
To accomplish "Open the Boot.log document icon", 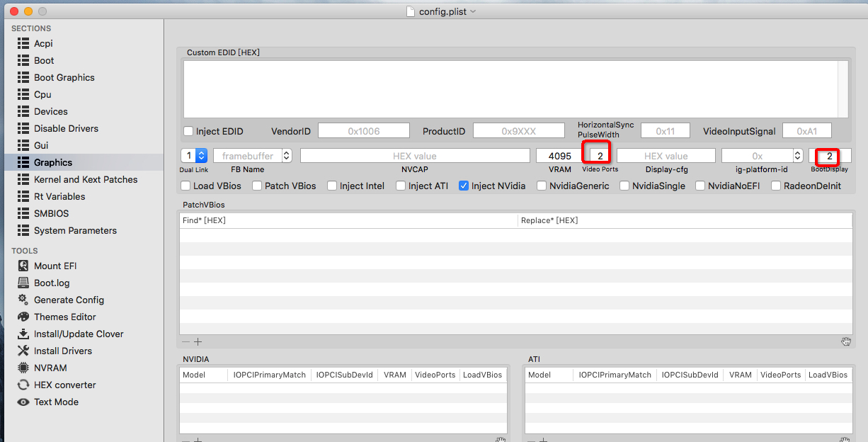I will [x=23, y=283].
